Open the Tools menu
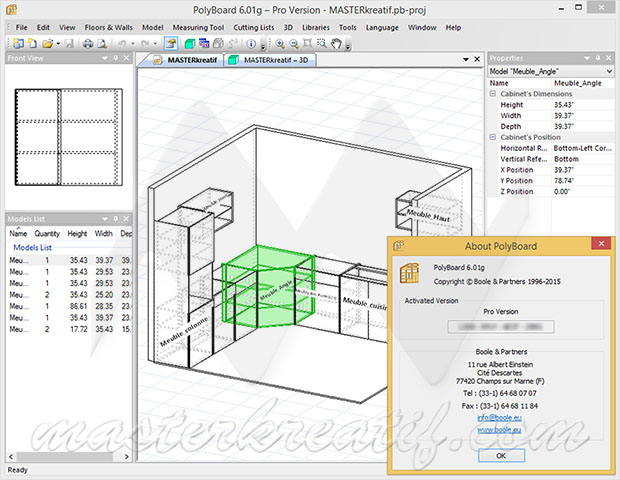 coord(348,28)
